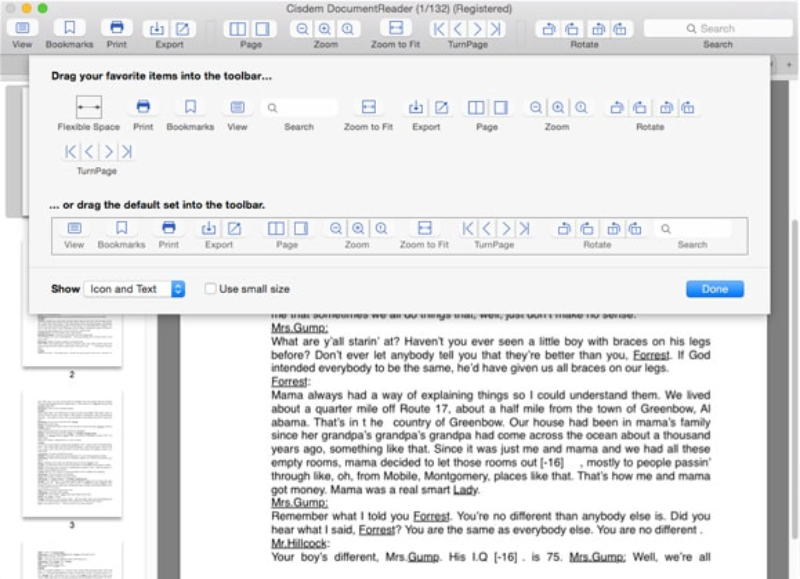Click the Print icon in the favorite items palette
The width and height of the screenshot is (800, 579).
[x=143, y=107]
